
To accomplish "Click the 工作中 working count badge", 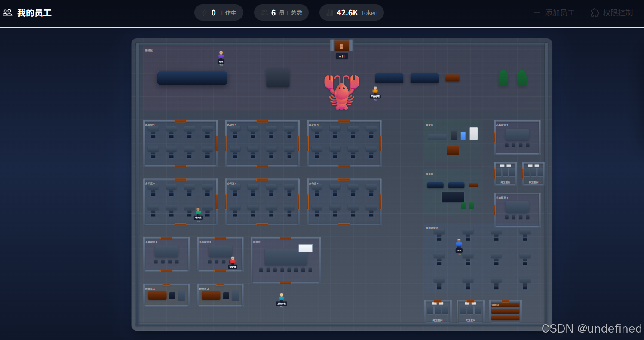I will coord(218,12).
